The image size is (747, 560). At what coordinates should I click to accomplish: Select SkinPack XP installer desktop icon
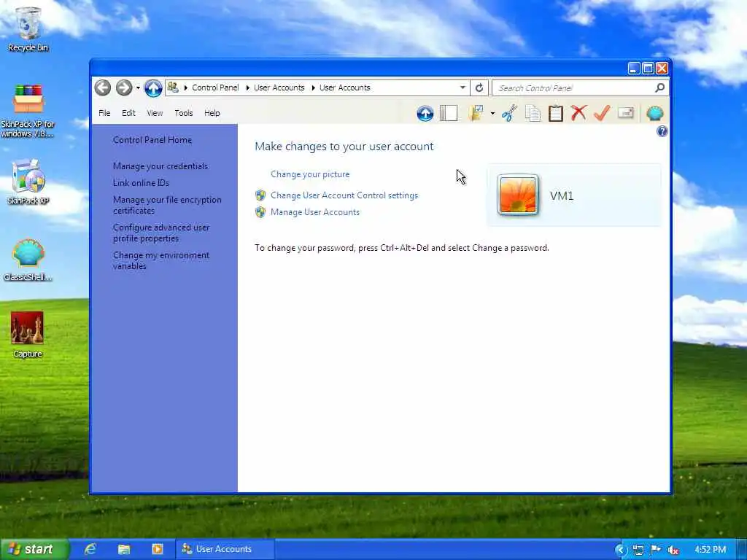coord(28,182)
